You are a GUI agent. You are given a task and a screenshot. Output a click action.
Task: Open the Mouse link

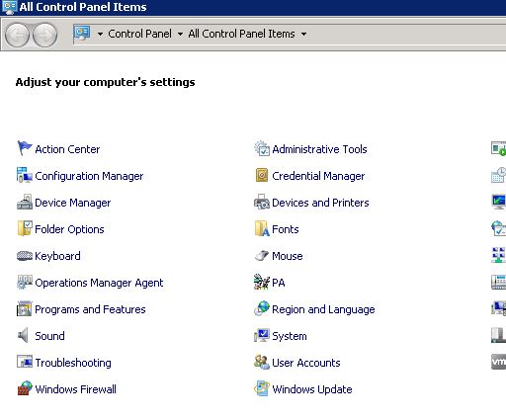coord(288,256)
